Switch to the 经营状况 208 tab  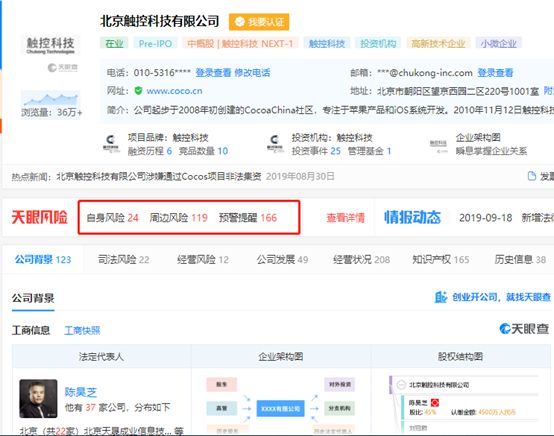361,259
